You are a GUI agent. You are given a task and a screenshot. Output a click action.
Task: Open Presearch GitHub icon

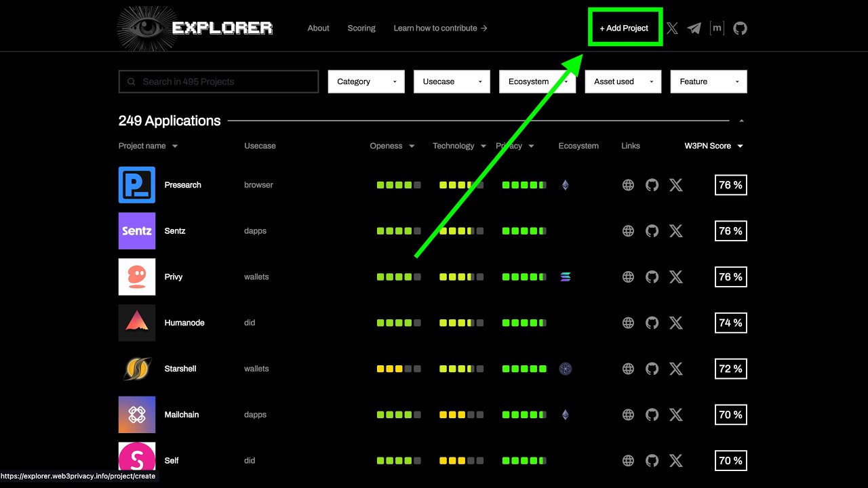click(652, 185)
